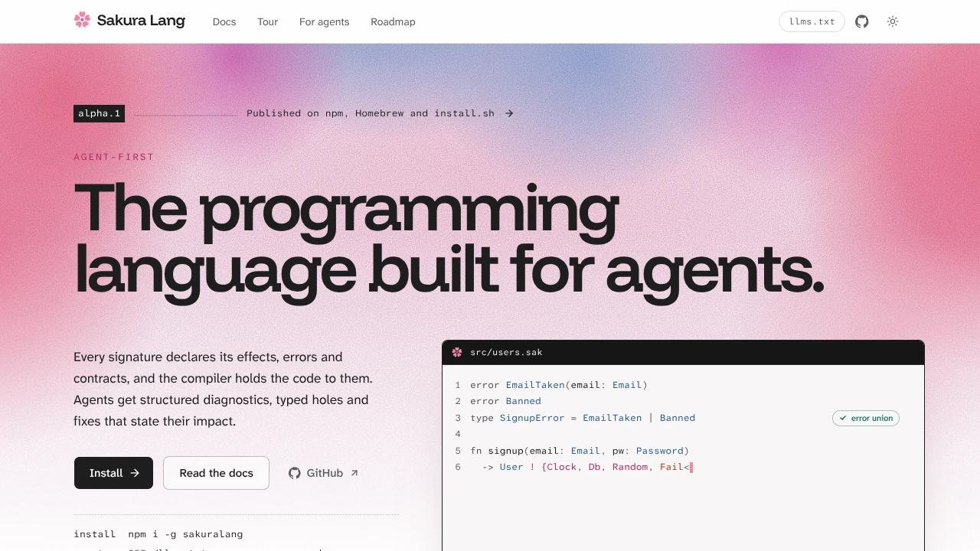
Task: Open the Read the docs button
Action: pos(216,473)
